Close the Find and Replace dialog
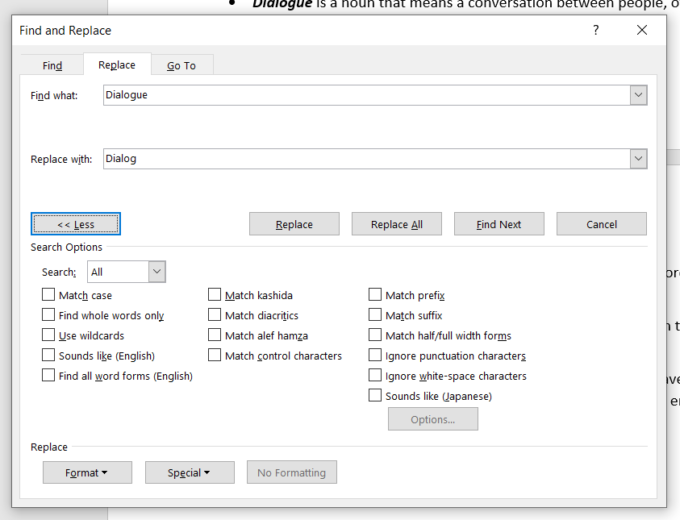This screenshot has height=520, width=680. 642,30
